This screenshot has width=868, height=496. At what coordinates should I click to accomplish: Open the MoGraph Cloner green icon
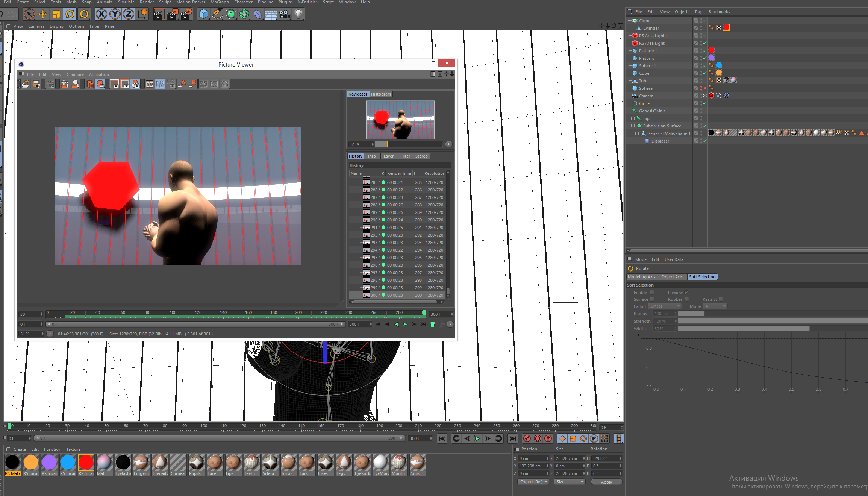[244, 14]
